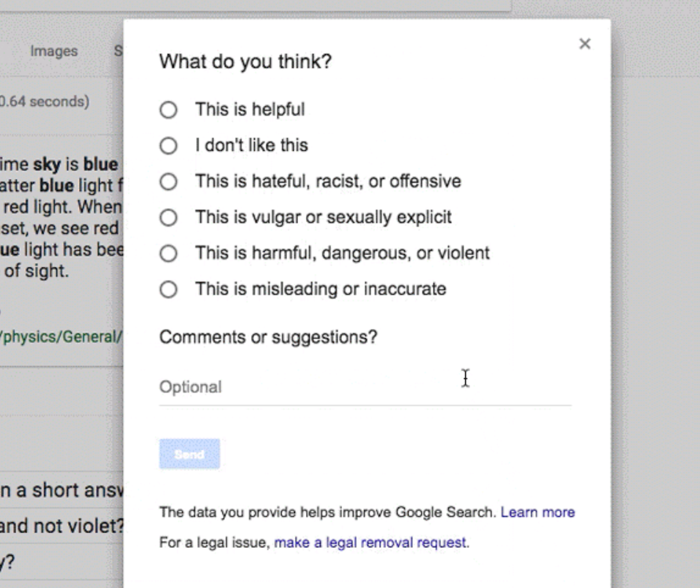This screenshot has height=588, width=700.
Task: Click the "What do you think?" heading
Action: [245, 62]
